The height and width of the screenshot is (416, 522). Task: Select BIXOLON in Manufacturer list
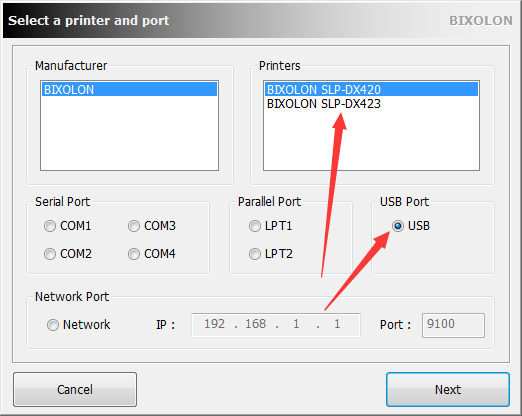coord(129,89)
